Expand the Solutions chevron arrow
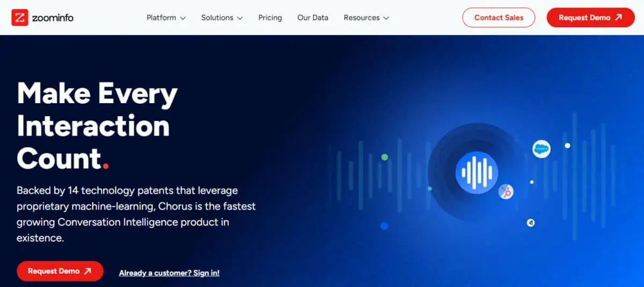Image resolution: width=644 pixels, height=287 pixels. pos(240,18)
